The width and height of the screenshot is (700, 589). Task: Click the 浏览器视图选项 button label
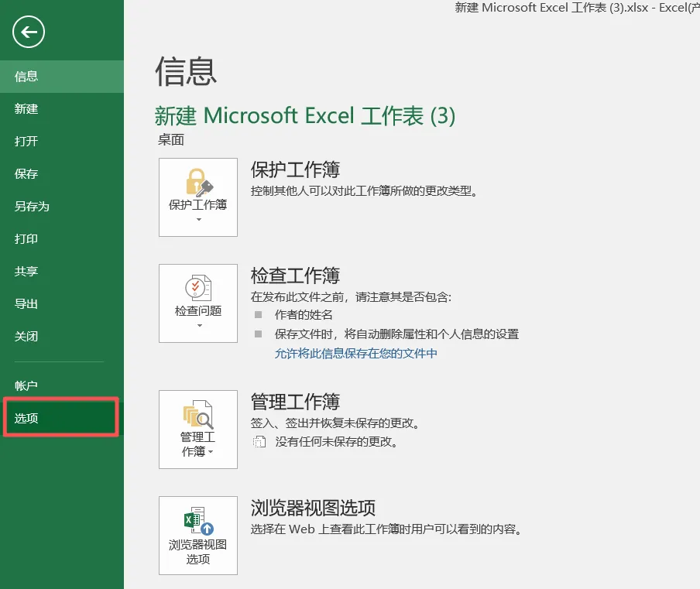point(197,552)
